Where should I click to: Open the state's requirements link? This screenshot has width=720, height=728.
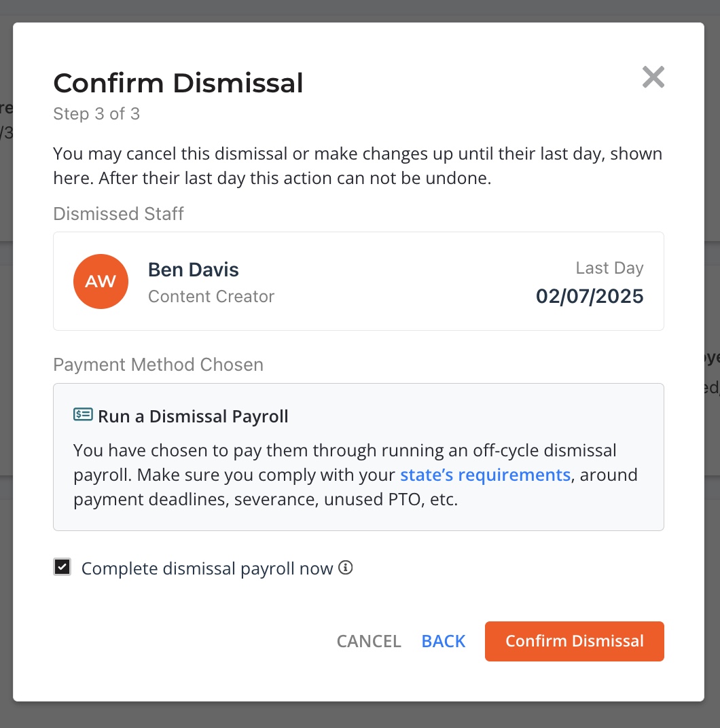[485, 475]
